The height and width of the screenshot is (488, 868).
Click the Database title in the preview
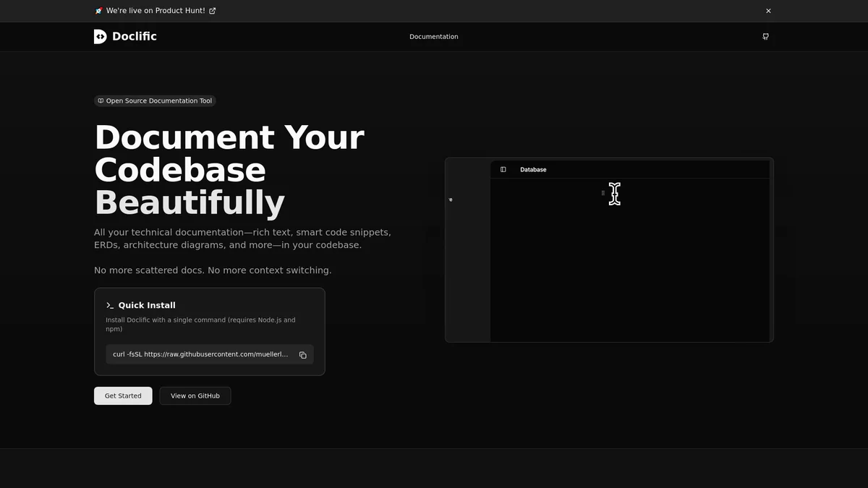533,170
